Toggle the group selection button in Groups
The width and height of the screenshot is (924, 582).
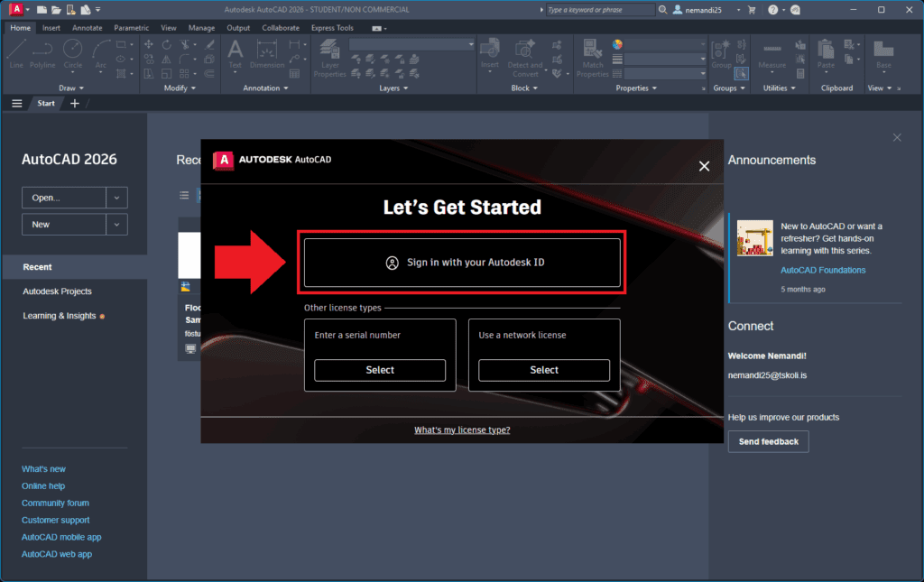[741, 74]
